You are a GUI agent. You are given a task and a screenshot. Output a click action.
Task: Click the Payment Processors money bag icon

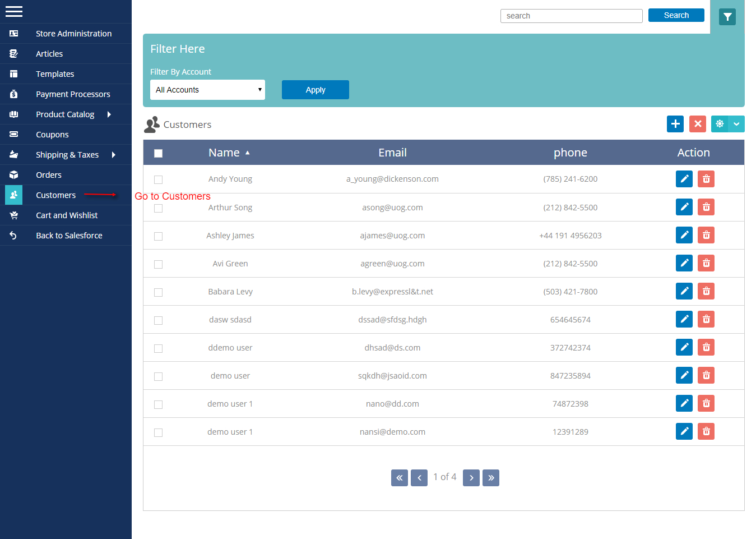coord(13,94)
